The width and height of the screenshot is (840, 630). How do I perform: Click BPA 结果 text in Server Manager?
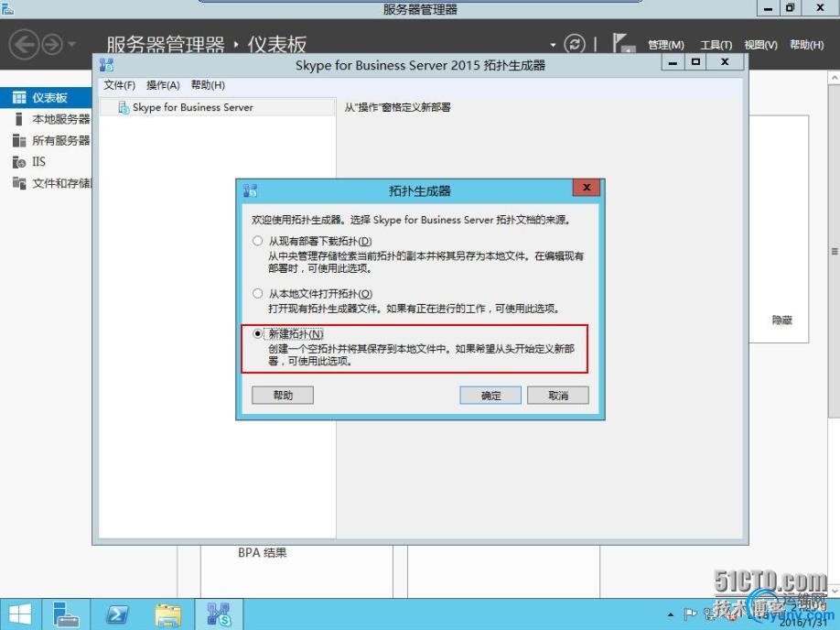[262, 552]
